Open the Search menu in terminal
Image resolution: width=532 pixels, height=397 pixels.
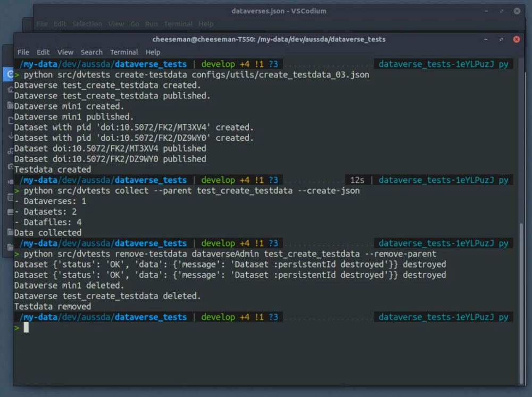coord(92,52)
